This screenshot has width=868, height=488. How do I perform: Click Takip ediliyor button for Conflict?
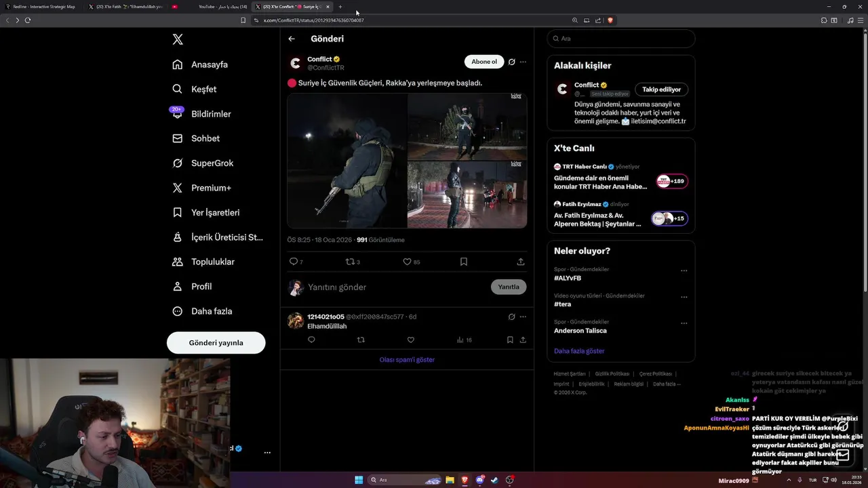click(661, 89)
